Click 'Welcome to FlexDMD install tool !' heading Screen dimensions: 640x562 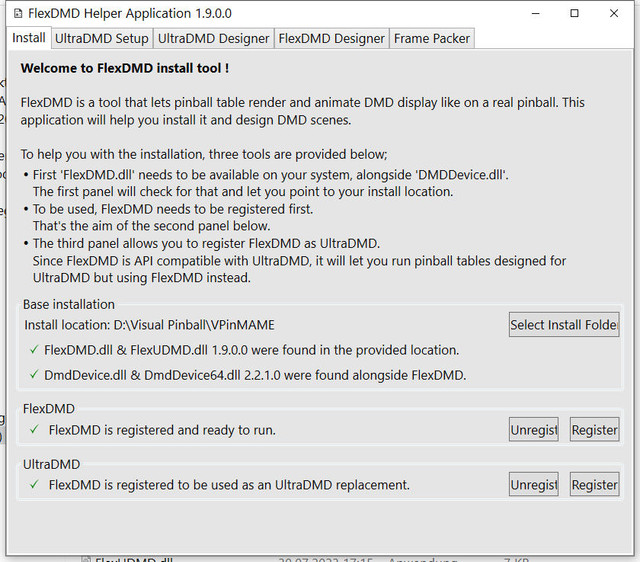pos(124,68)
